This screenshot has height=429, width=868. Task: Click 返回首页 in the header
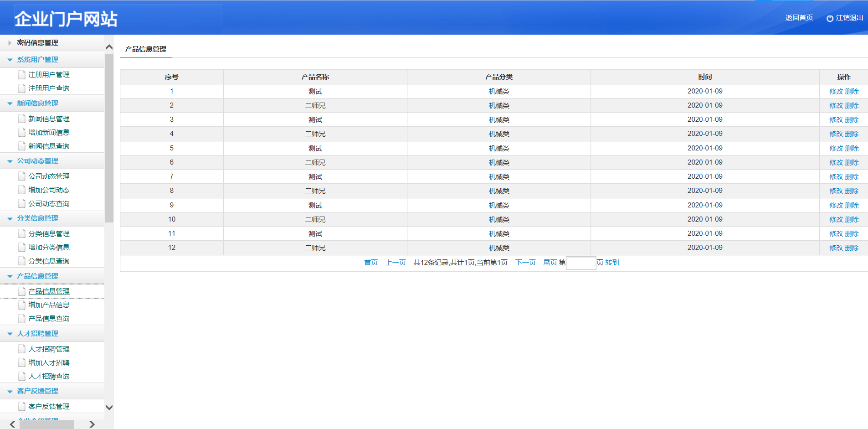(x=799, y=18)
